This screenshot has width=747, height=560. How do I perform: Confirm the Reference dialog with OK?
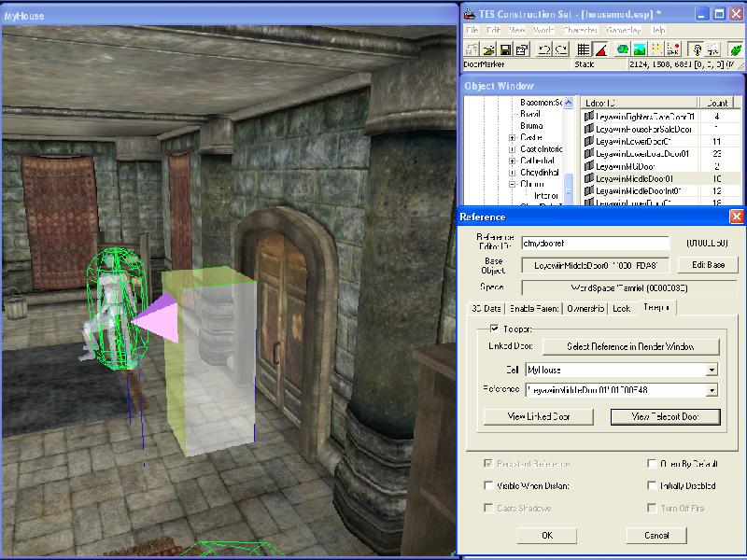click(x=547, y=535)
